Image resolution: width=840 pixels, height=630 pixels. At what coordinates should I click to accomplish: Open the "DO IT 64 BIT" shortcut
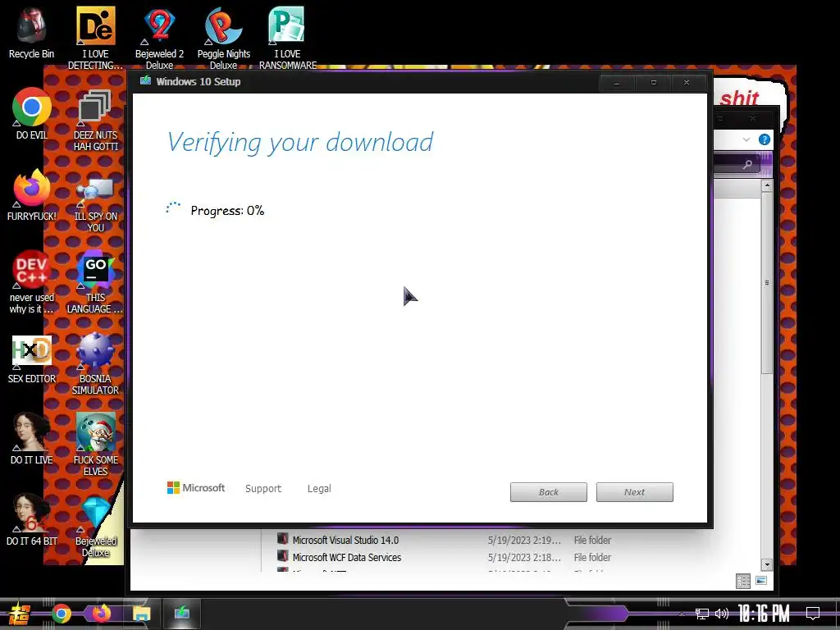(x=32, y=519)
